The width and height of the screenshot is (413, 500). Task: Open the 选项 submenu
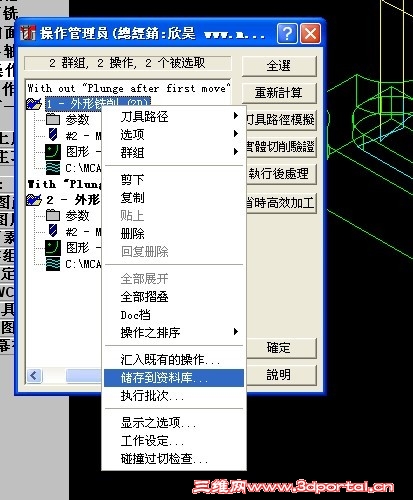pyautogui.click(x=175, y=134)
